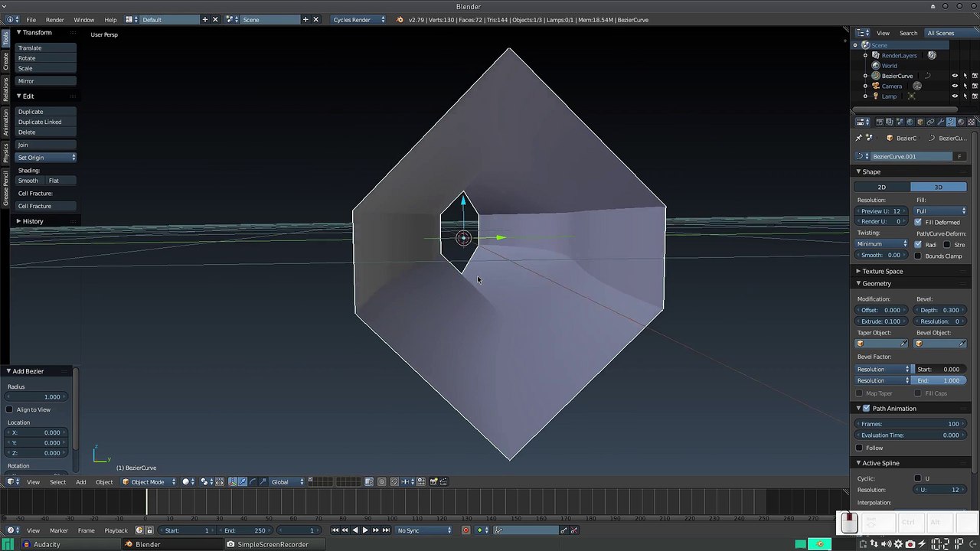Open the Modifiers wrench properties tab

(941, 122)
